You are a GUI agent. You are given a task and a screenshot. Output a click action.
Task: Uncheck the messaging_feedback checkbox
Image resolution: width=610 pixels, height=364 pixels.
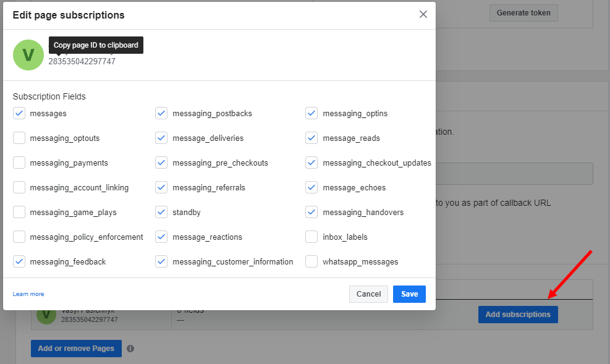click(19, 261)
